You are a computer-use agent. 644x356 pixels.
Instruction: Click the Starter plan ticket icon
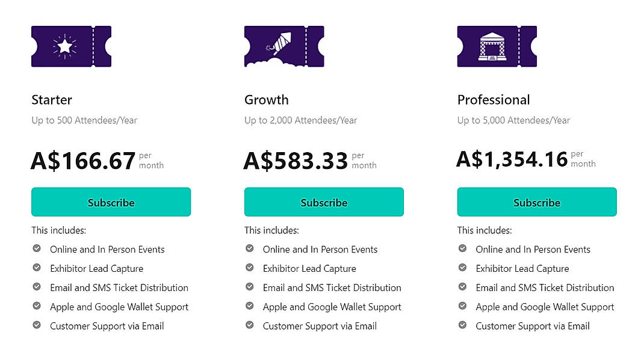point(71,46)
